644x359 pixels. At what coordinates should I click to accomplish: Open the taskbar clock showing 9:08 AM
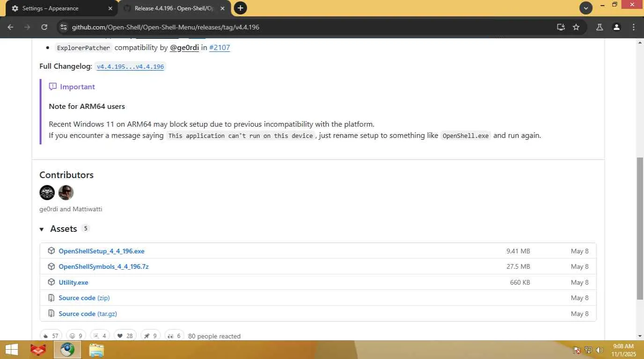(624, 350)
